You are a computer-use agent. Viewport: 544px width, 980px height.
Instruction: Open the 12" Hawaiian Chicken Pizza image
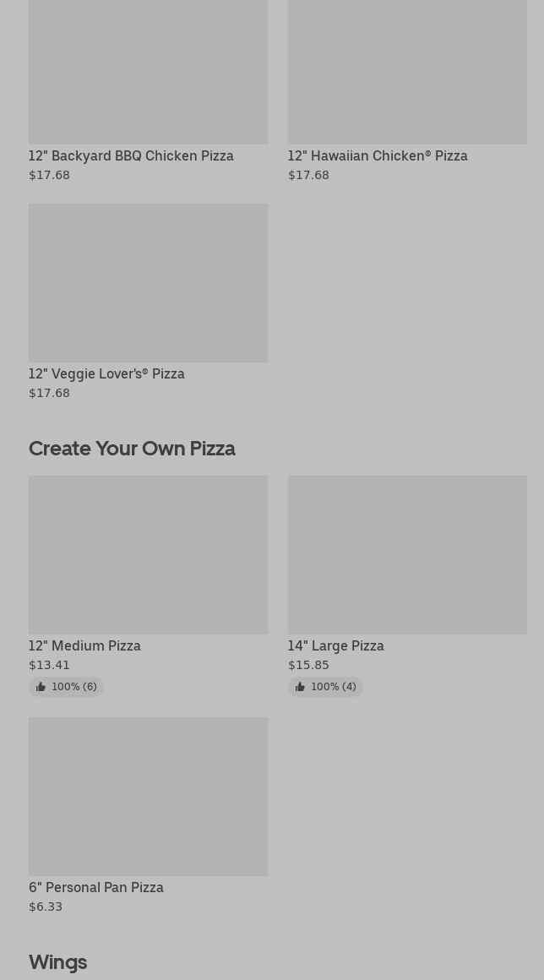point(407,72)
